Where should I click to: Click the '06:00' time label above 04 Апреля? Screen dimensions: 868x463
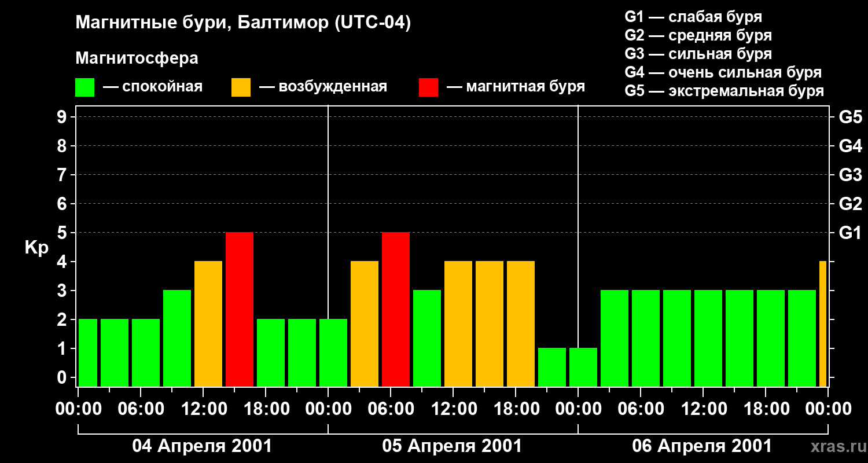[141, 409]
